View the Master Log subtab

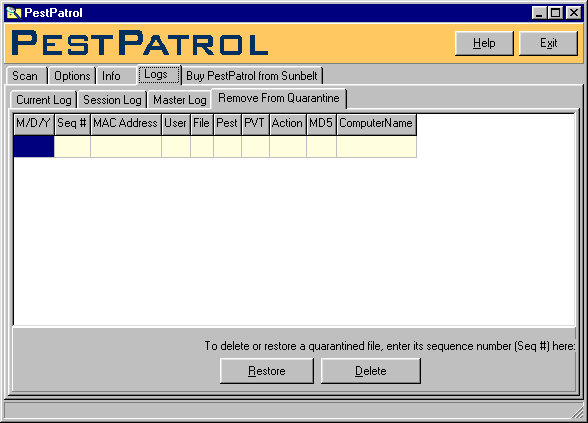(180, 100)
